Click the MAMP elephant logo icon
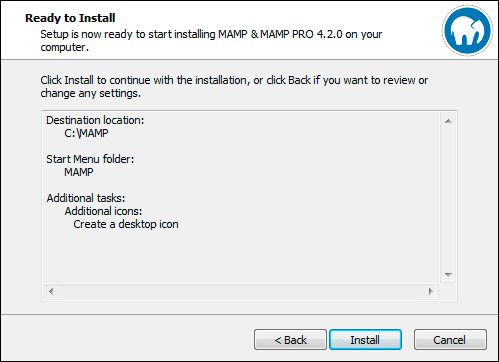The height and width of the screenshot is (362, 499). [467, 30]
